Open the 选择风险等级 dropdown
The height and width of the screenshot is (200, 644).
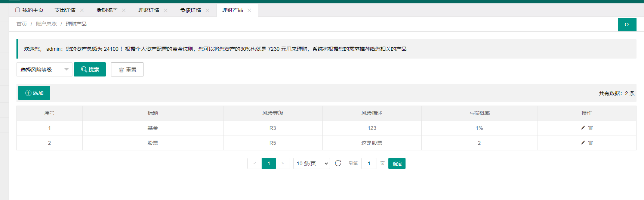click(44, 69)
